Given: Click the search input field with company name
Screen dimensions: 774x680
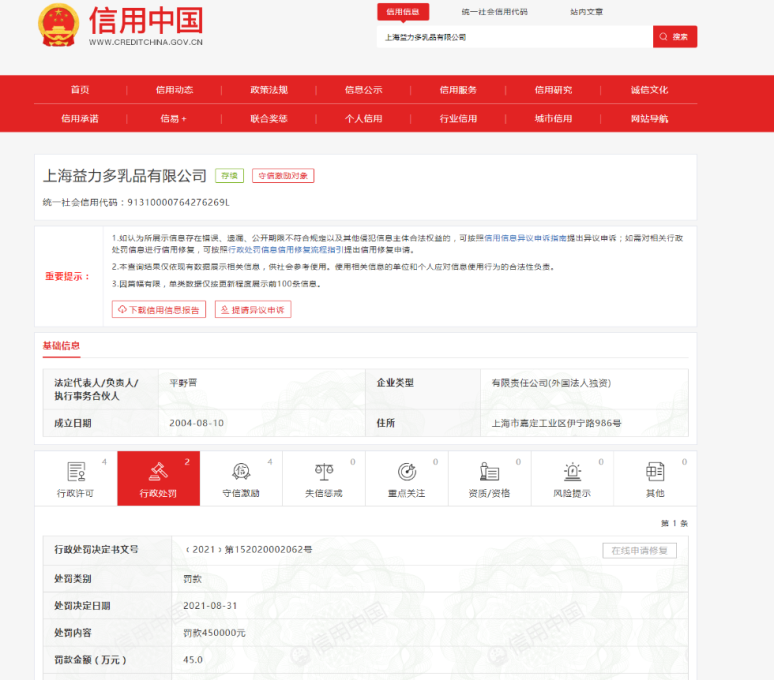Looking at the screenshot, I should 515,37.
